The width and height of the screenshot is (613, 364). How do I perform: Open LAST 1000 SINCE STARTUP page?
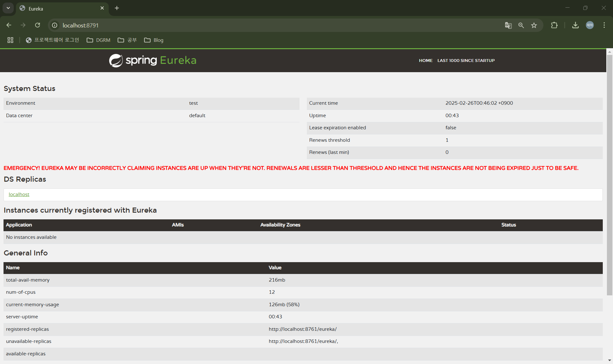point(466,60)
